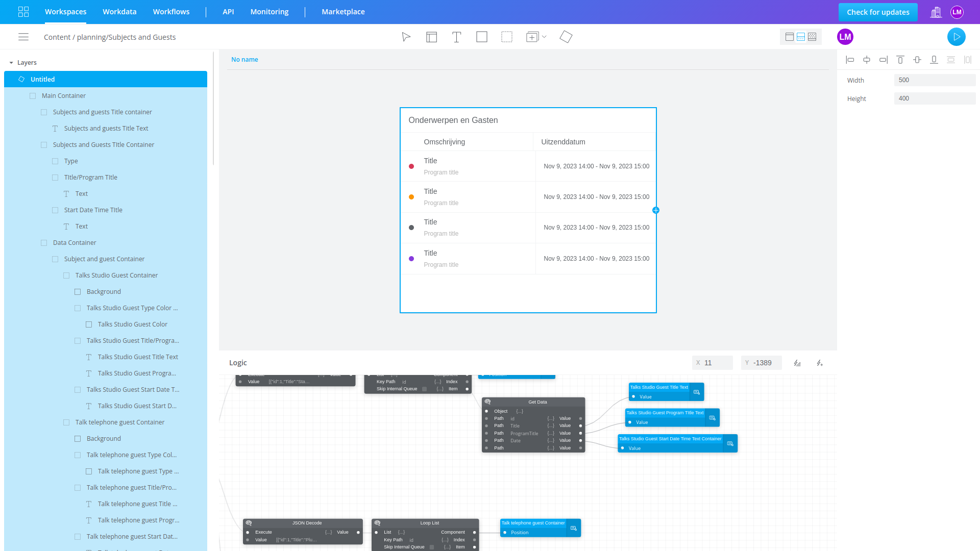Click the Check for updates button
Viewport: 980px width, 551px height.
878,12
